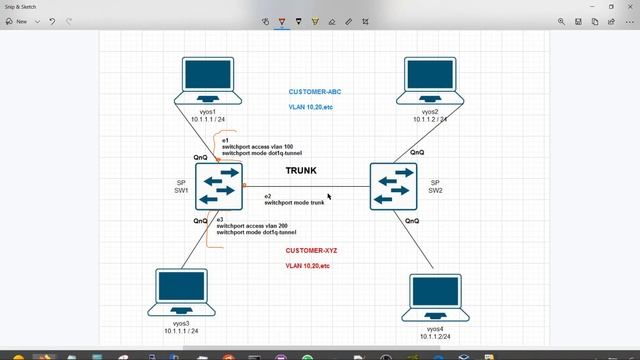This screenshot has height=360, width=640.
Task: Click the vyos1 laptop icon
Action: coord(208,81)
